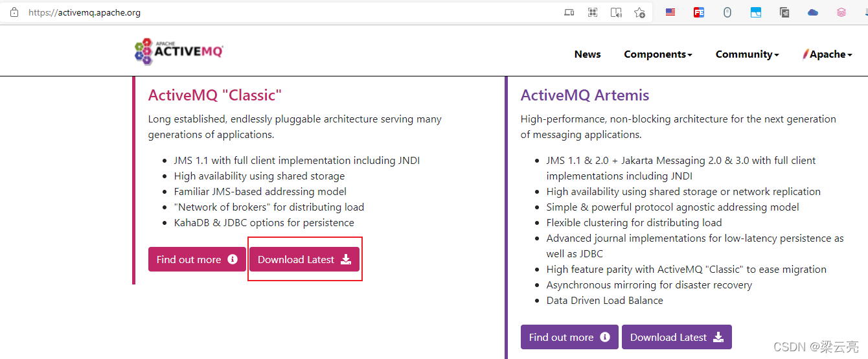The height and width of the screenshot is (359, 868).
Task: Click Download Latest for ActiveMQ Artemis
Action: tap(677, 337)
